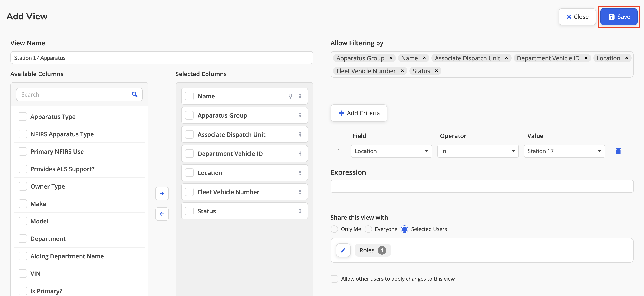The width and height of the screenshot is (644, 296).
Task: Select the Only Me radio option
Action: coord(334,229)
